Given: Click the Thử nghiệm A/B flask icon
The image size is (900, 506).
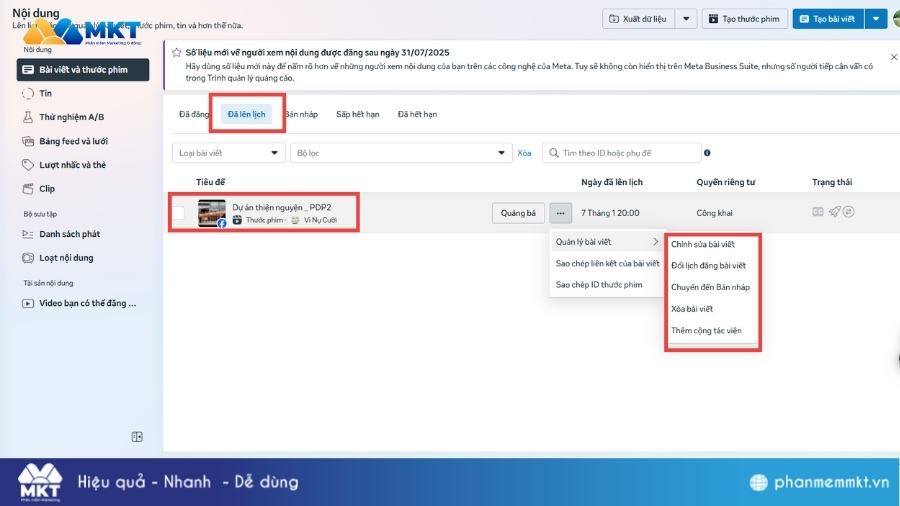Looking at the screenshot, I should [x=28, y=117].
